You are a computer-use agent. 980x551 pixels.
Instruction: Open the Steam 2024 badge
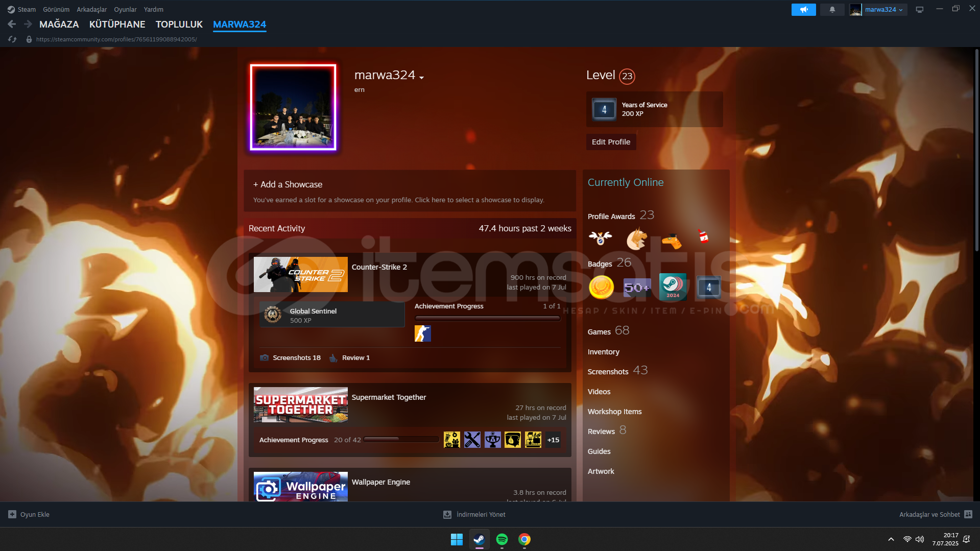click(673, 287)
